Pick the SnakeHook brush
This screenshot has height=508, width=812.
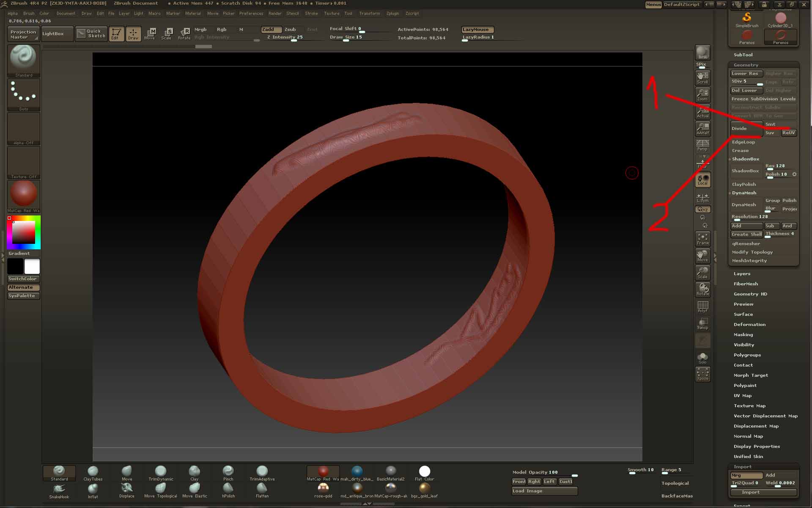(59, 491)
